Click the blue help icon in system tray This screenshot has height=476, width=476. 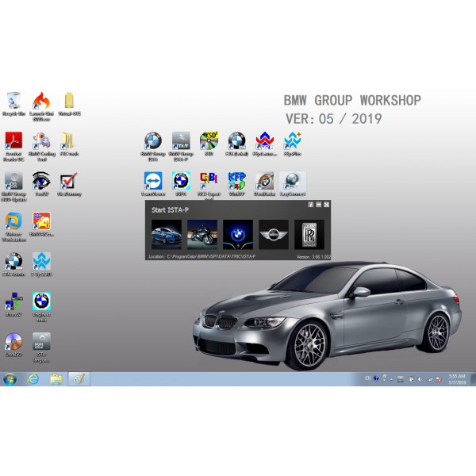pos(376,378)
